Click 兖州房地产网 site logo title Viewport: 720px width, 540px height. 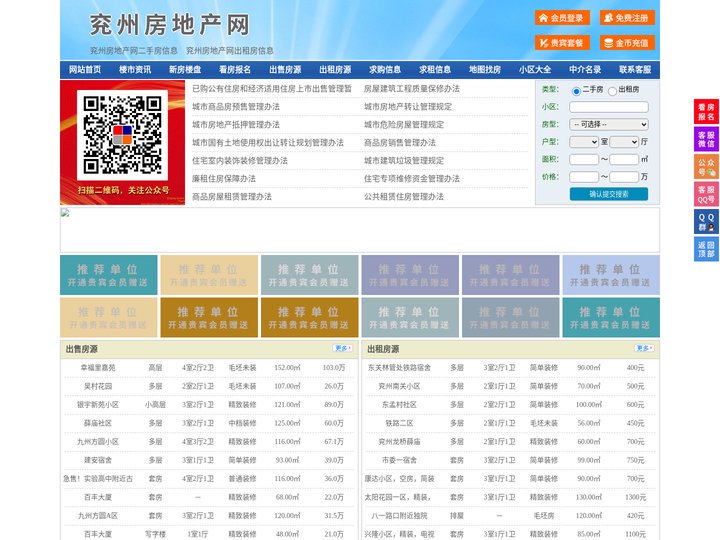coord(169,25)
